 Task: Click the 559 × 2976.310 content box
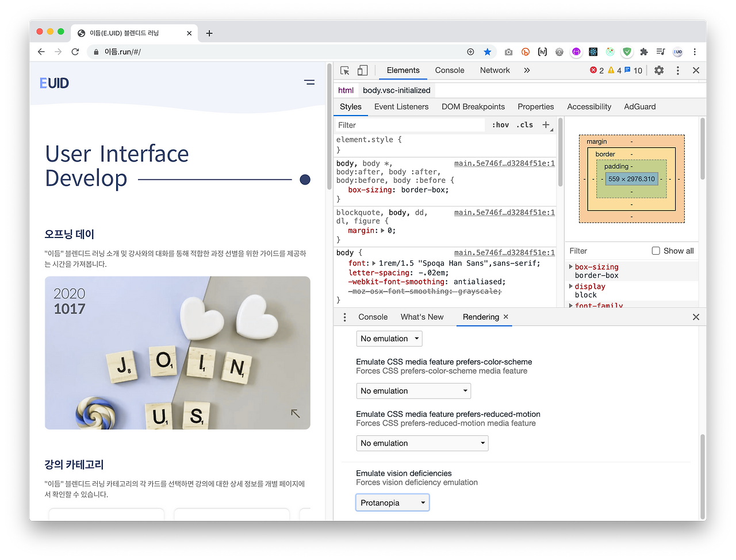pyautogui.click(x=631, y=179)
